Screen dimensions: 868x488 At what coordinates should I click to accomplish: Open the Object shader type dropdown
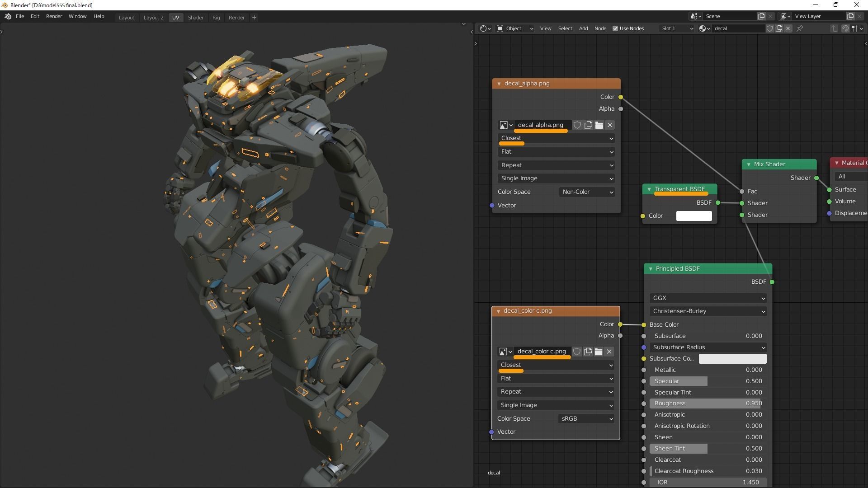(515, 28)
